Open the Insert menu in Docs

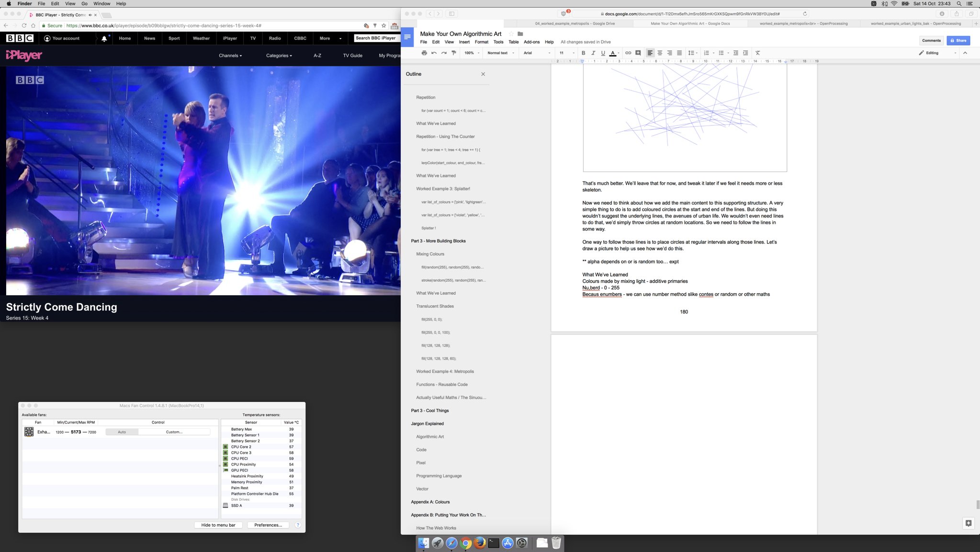pos(464,42)
